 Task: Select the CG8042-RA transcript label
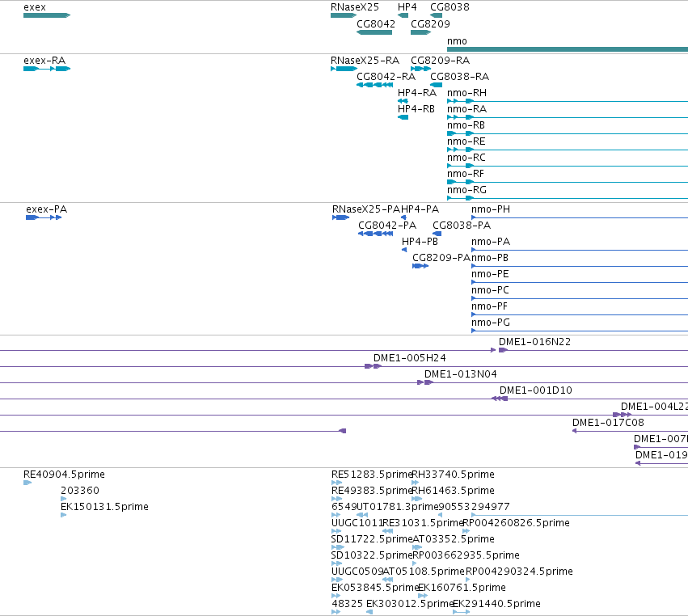tap(386, 76)
